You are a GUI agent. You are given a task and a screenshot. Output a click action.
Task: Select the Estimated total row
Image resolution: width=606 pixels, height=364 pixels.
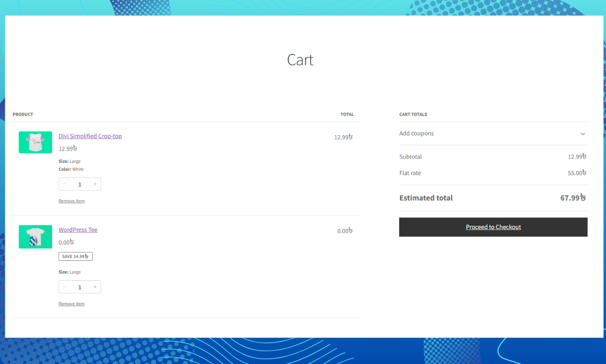[426, 198]
